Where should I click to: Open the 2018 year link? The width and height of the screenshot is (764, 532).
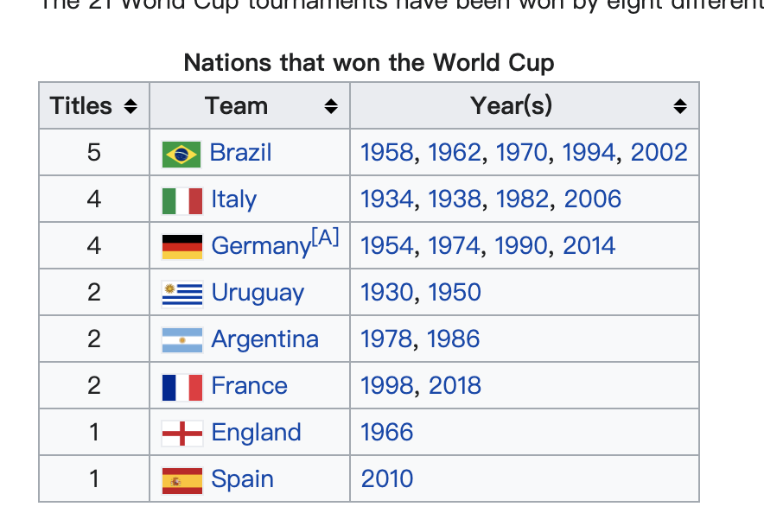(455, 385)
